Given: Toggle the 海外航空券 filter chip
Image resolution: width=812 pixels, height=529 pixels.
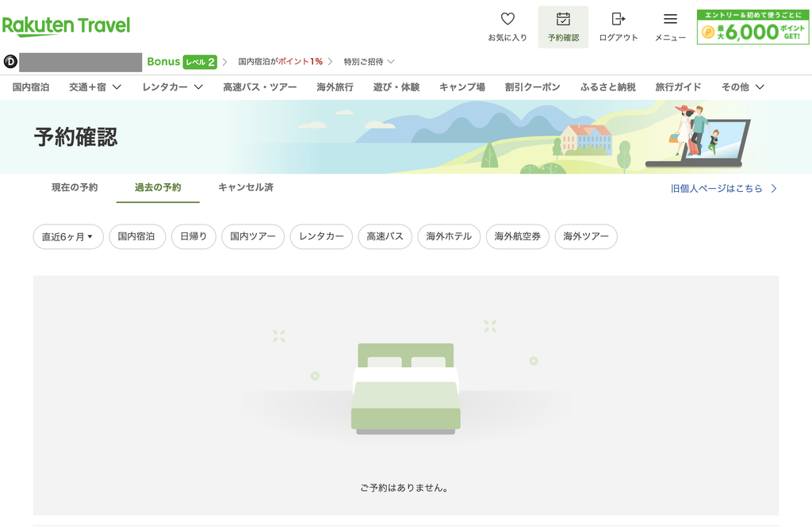Looking at the screenshot, I should click(x=517, y=237).
